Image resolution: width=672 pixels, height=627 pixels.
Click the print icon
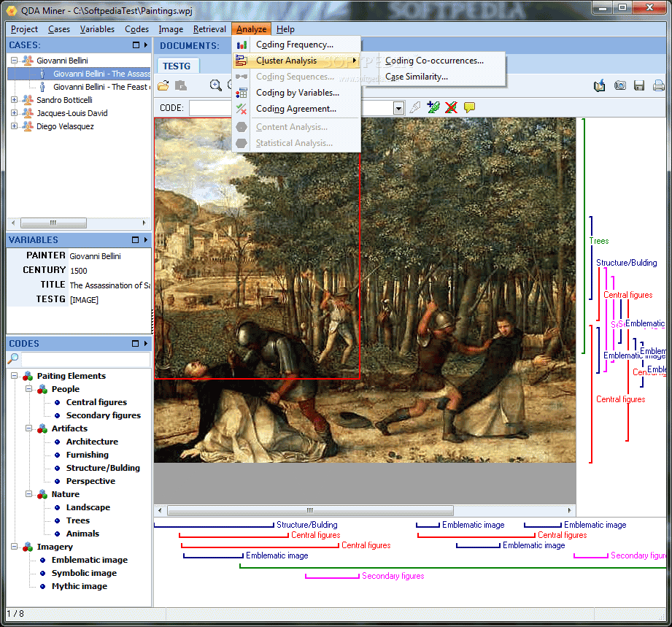pyautogui.click(x=659, y=85)
